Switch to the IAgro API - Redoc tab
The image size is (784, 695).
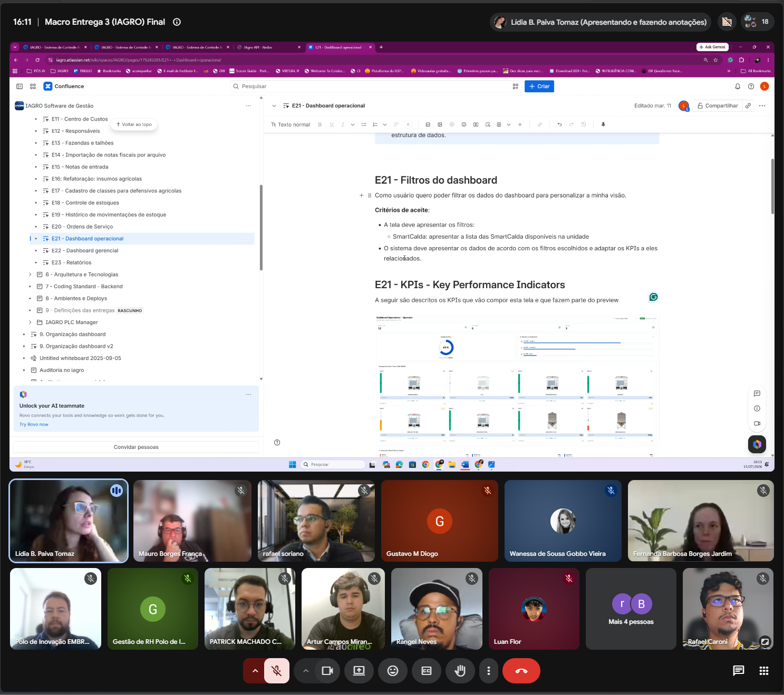point(269,47)
